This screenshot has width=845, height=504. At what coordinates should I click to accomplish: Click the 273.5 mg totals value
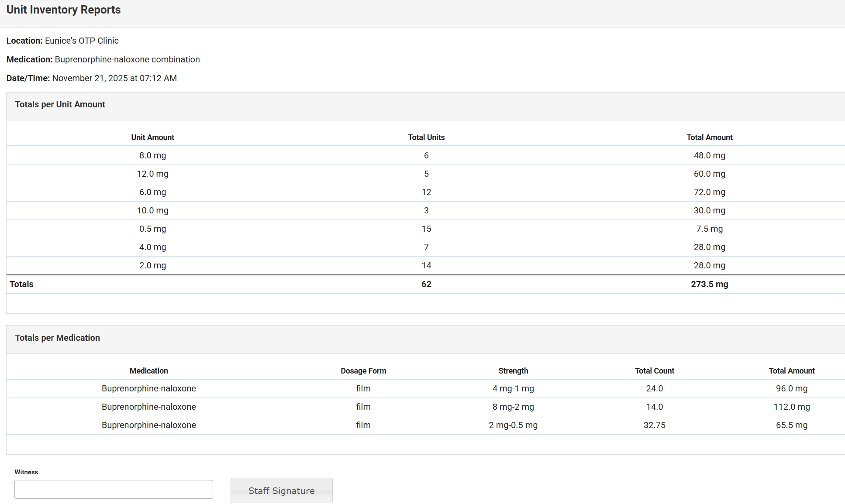[x=709, y=285]
